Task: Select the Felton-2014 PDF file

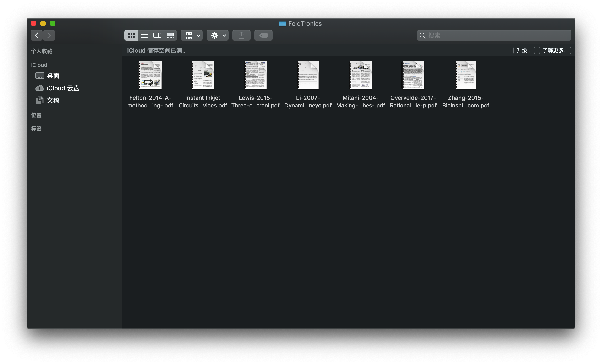Action: tap(150, 75)
